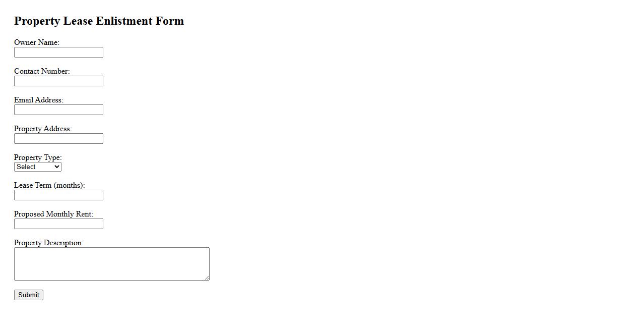Viewport: 644px width, 328px height.
Task: Click the "Lease Term (months):" label
Action: [49, 185]
